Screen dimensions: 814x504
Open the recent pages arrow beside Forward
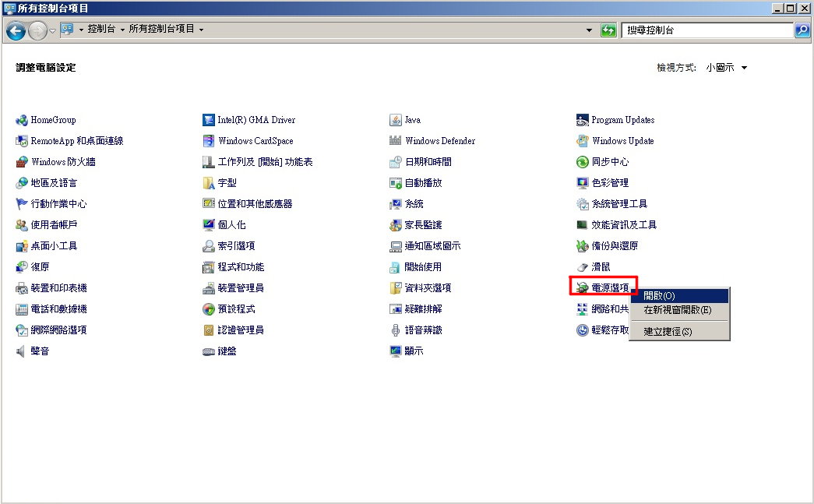pyautogui.click(x=52, y=30)
